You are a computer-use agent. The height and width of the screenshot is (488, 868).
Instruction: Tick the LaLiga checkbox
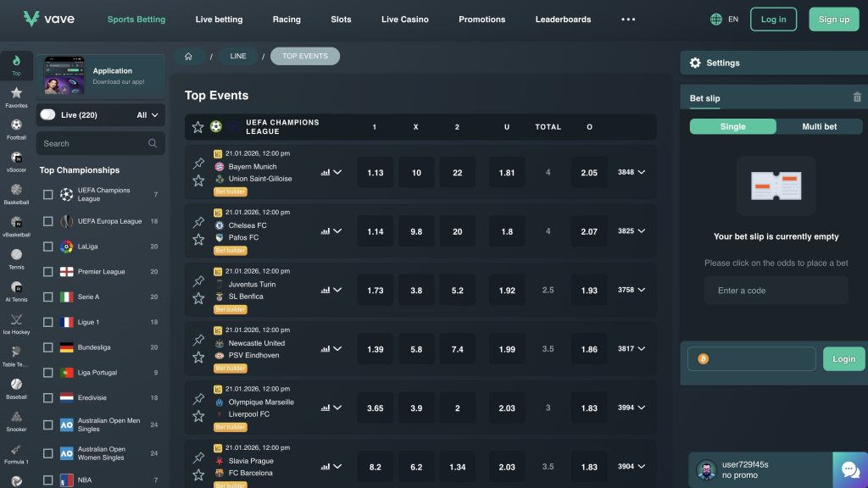(x=48, y=247)
